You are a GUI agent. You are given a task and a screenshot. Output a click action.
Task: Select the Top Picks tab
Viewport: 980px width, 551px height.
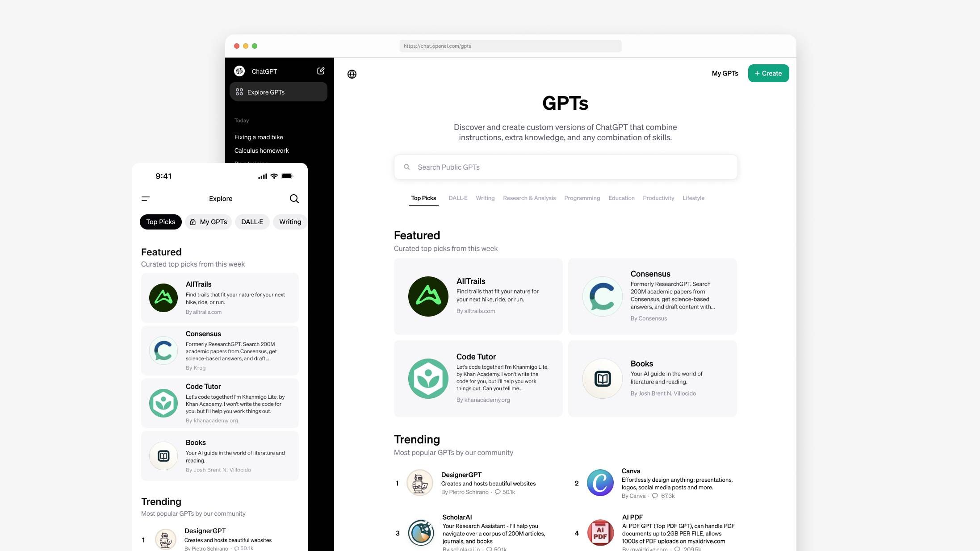pos(423,197)
